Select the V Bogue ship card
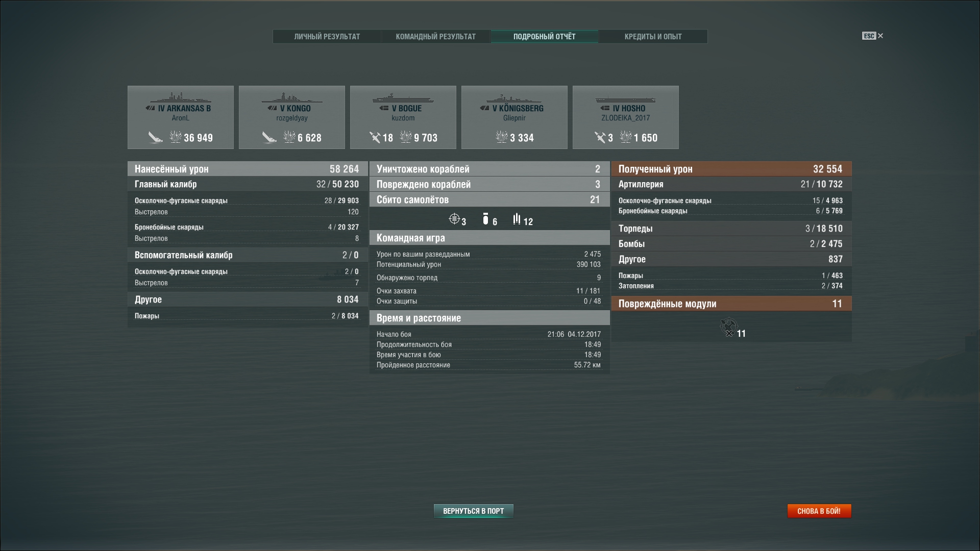 click(403, 117)
